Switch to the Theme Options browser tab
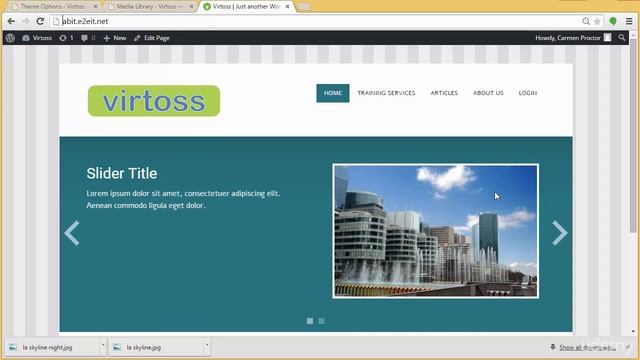Viewport: 640px width, 360px height. point(52,7)
